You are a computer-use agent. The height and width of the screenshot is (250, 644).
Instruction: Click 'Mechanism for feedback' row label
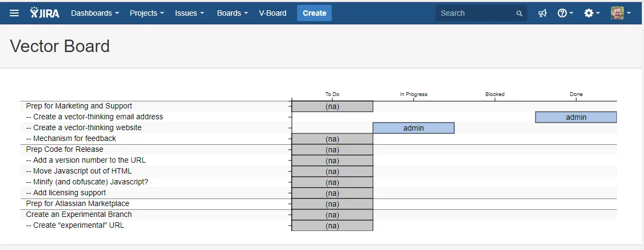(71, 139)
